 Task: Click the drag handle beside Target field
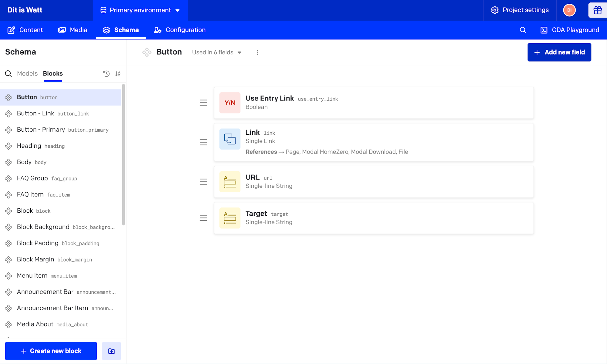pyautogui.click(x=203, y=218)
